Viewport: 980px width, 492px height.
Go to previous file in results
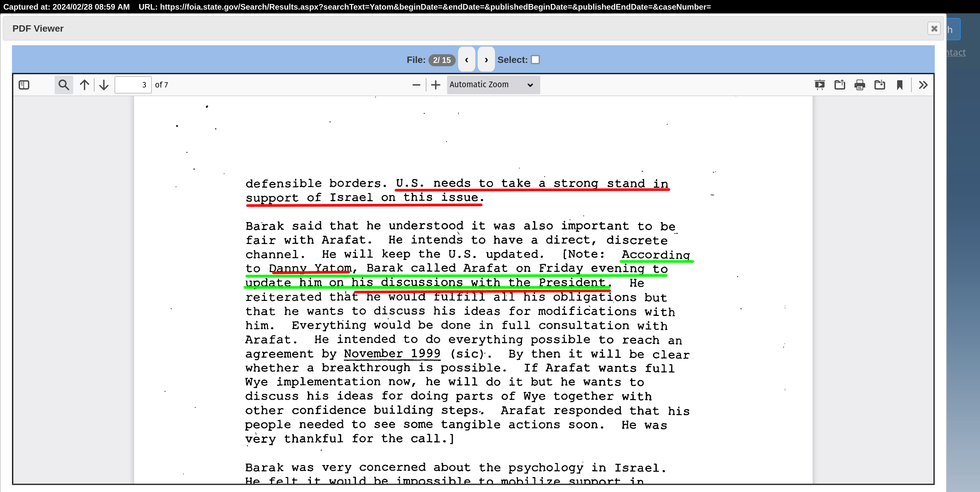coord(466,59)
